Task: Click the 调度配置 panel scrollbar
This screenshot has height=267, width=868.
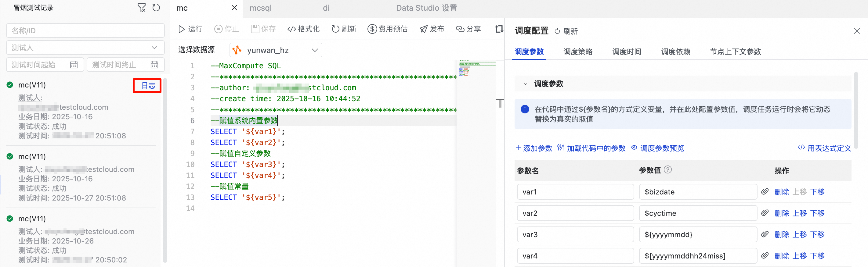Action: click(856, 110)
